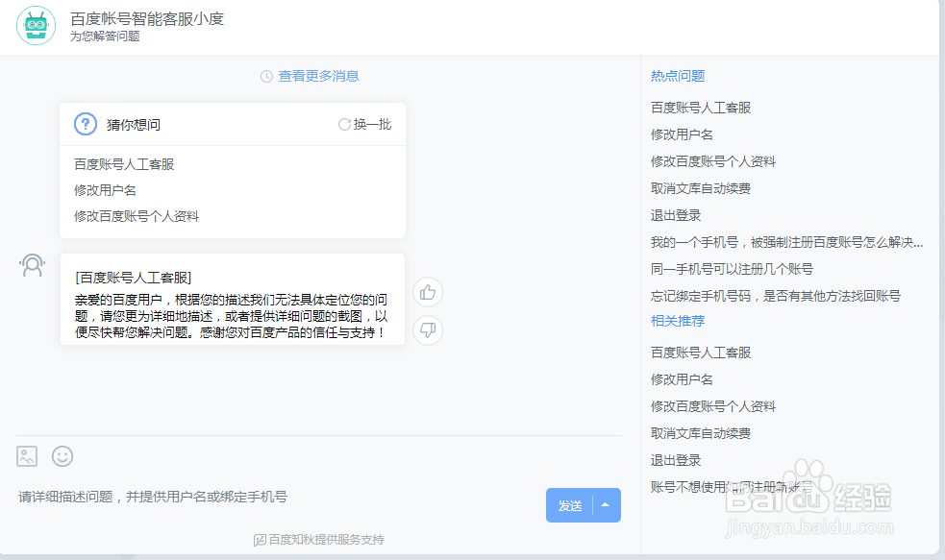Select 百度账号人工客服 in 猜你想问 card

pos(124,164)
